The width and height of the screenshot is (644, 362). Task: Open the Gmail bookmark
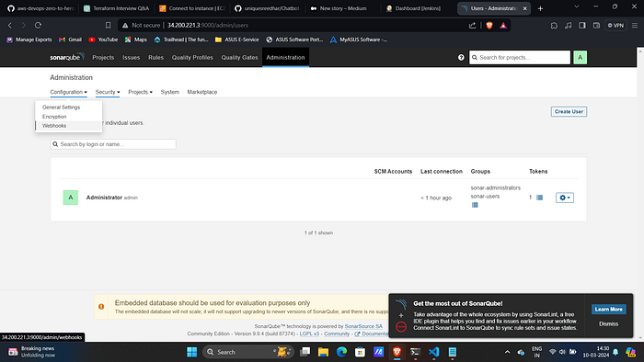(70, 40)
